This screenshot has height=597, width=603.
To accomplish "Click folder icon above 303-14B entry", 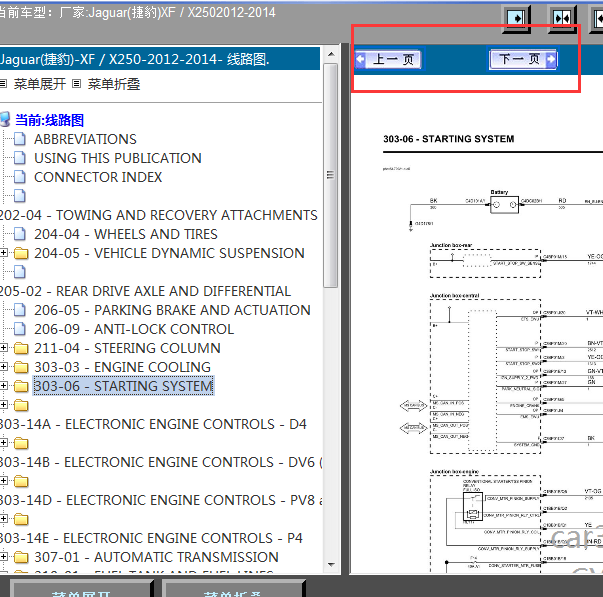I will (x=21, y=443).
